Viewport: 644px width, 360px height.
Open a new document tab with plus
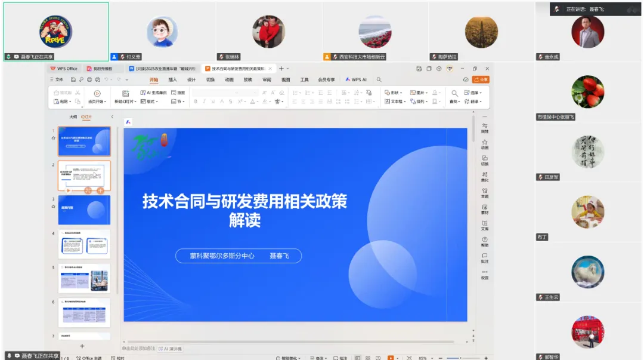pyautogui.click(x=281, y=69)
